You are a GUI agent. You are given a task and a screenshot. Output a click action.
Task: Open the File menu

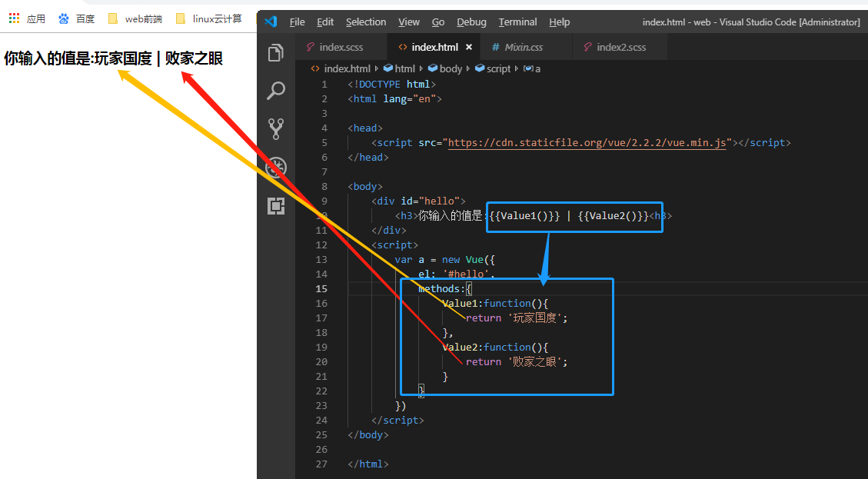pyautogui.click(x=298, y=22)
